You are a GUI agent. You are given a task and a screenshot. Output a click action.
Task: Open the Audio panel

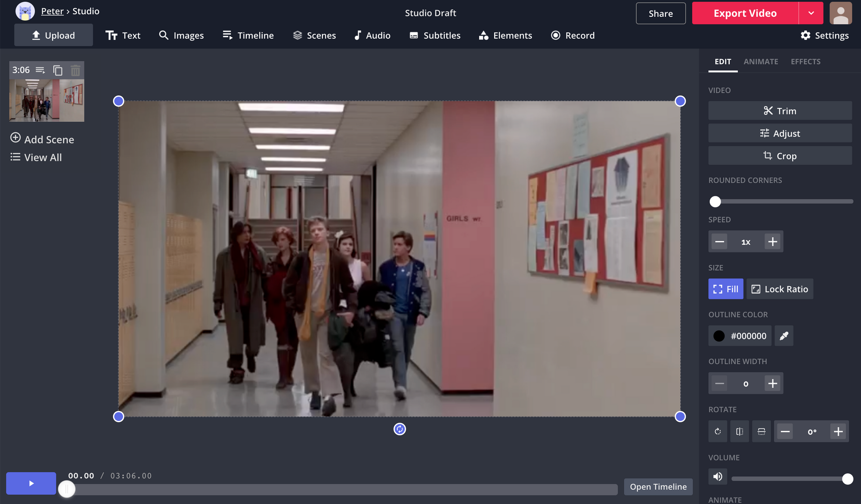[x=372, y=35]
